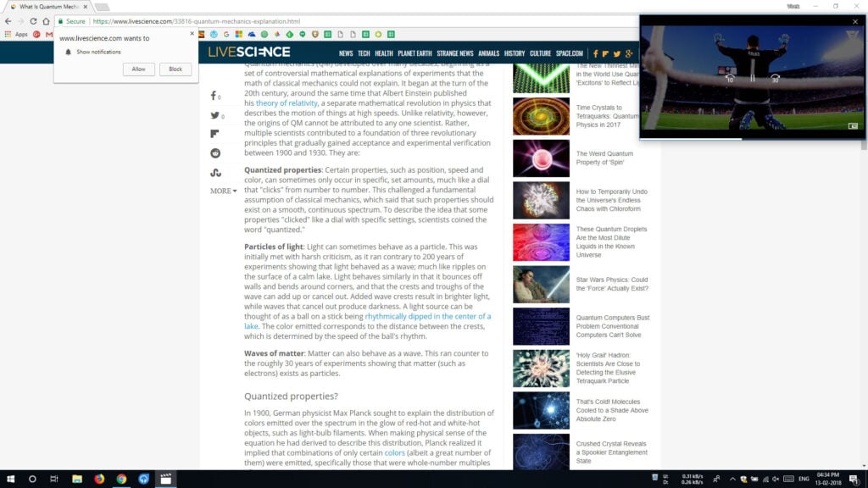
Task: Click the Google+ icon in the site header
Action: pyautogui.click(x=628, y=53)
